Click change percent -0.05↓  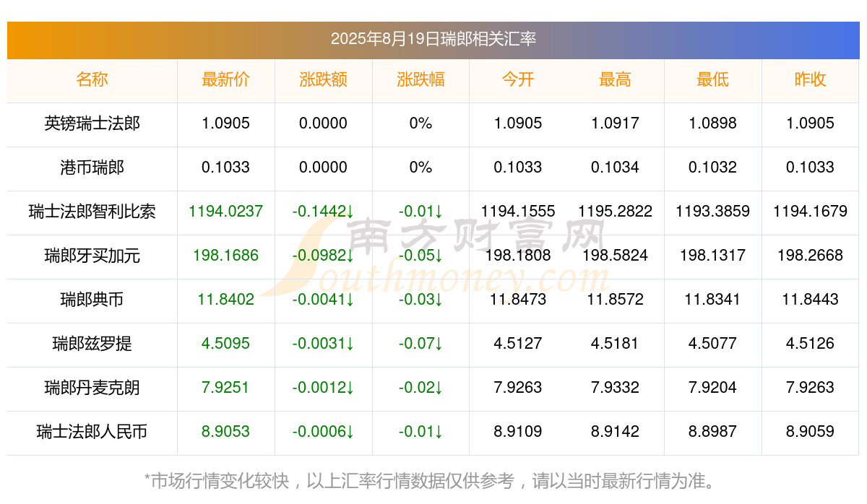[x=420, y=256]
